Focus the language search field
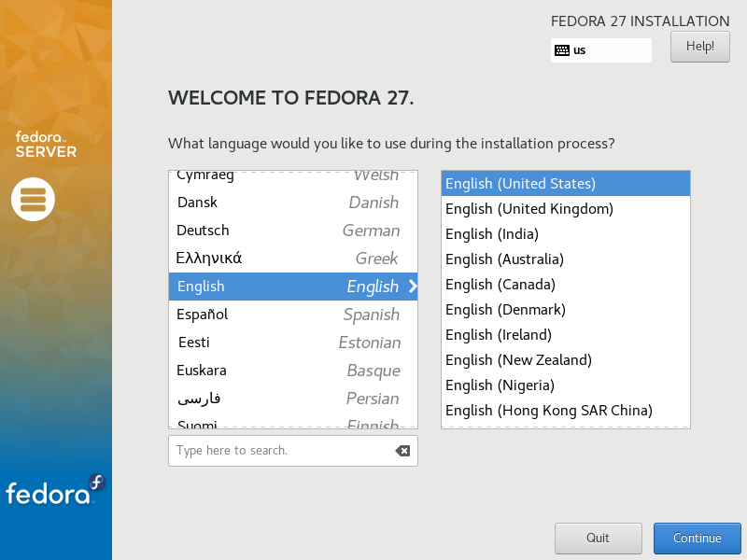747x560 pixels. [x=293, y=451]
